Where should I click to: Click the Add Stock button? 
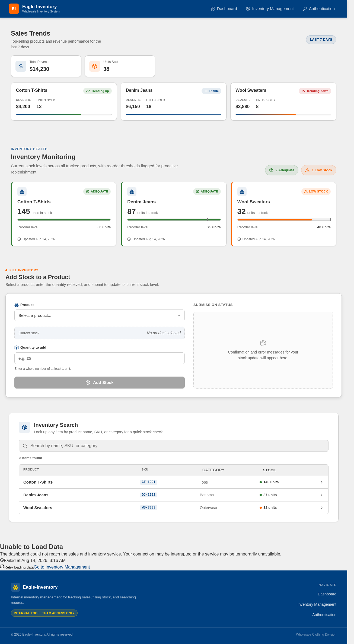click(100, 383)
